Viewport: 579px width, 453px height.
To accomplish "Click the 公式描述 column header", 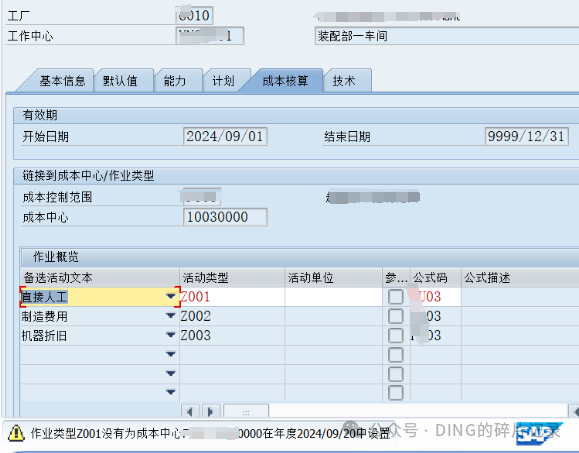I will [x=520, y=278].
